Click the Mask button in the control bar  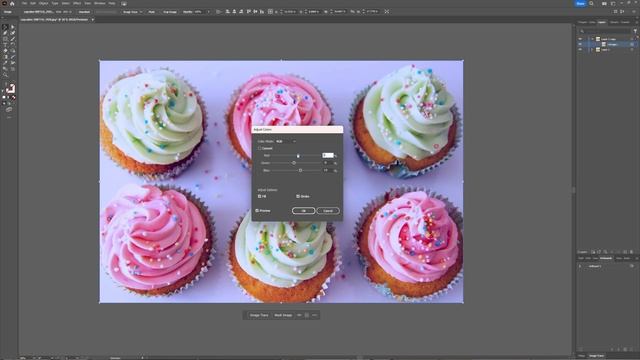click(151, 12)
